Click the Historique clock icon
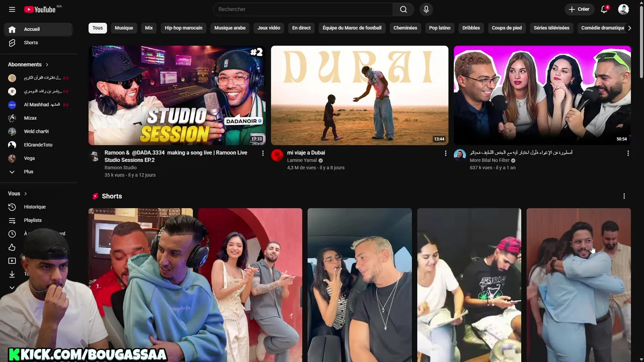 pyautogui.click(x=12, y=207)
